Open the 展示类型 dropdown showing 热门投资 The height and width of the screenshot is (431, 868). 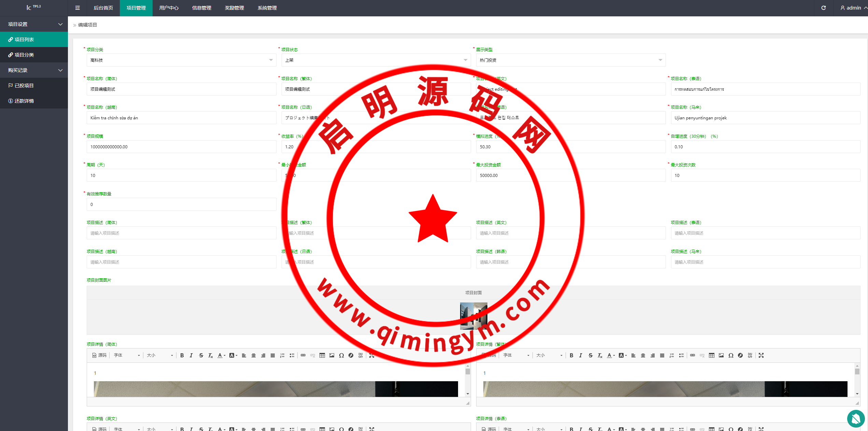pyautogui.click(x=570, y=60)
